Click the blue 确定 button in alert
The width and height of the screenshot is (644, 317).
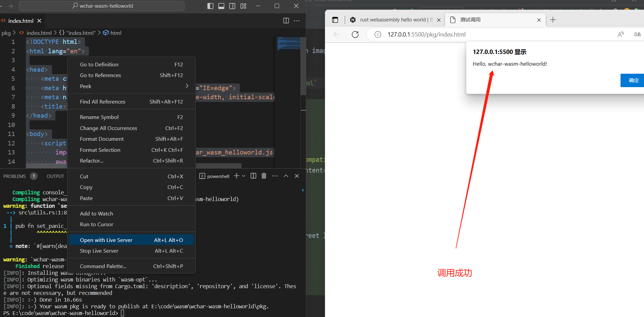[x=633, y=80]
